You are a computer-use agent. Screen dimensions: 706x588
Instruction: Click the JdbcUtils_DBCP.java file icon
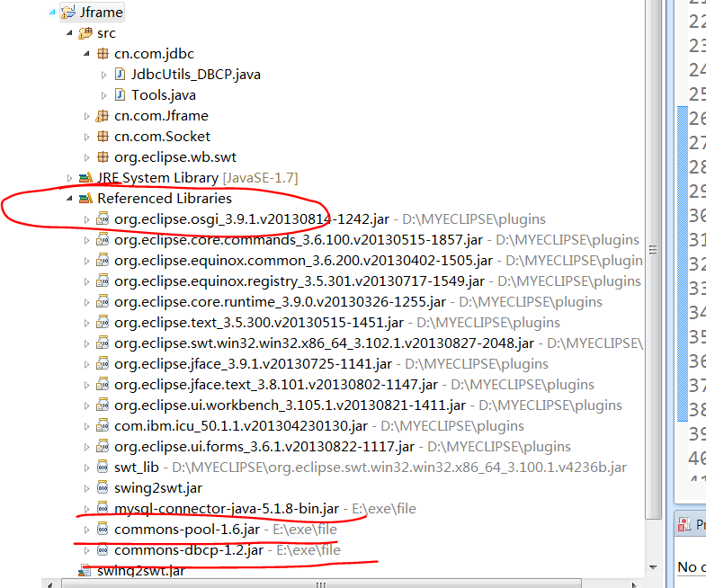tap(121, 75)
